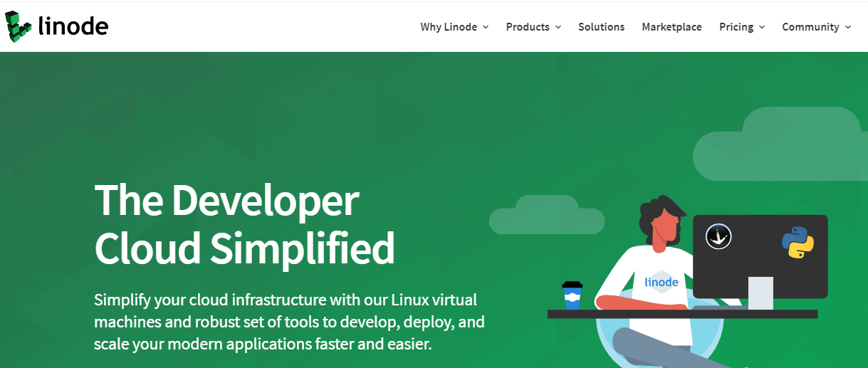This screenshot has height=368, width=868.
Task: Click the Python logo on the monitor
Action: 798,243
